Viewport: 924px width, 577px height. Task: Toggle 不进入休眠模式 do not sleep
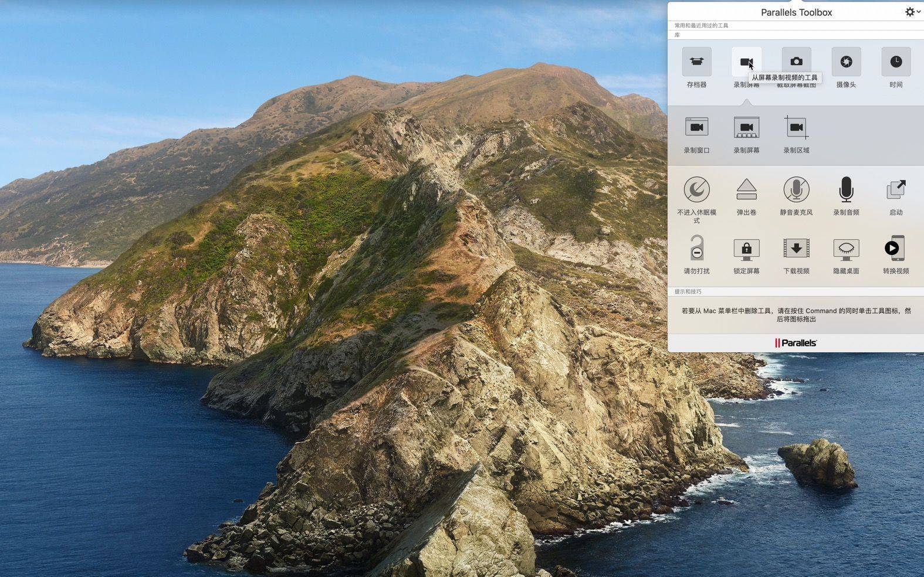(696, 190)
